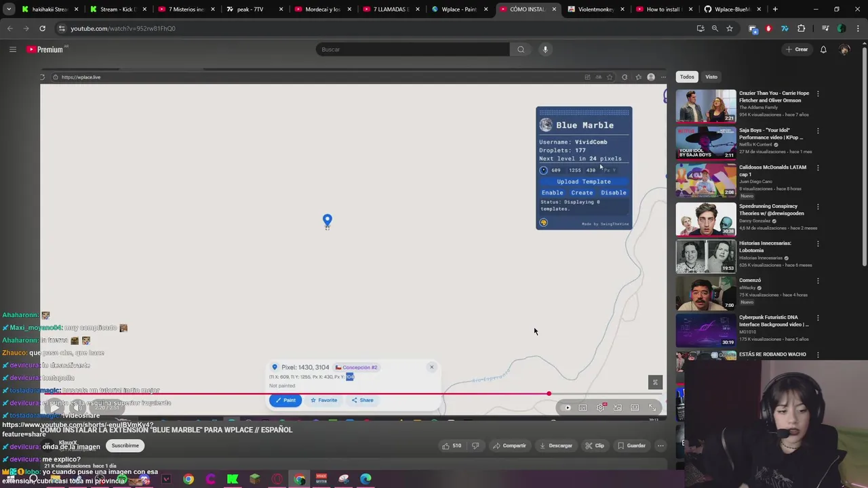Open more actions three-dot button below video
868x488 pixels.
coord(660,445)
